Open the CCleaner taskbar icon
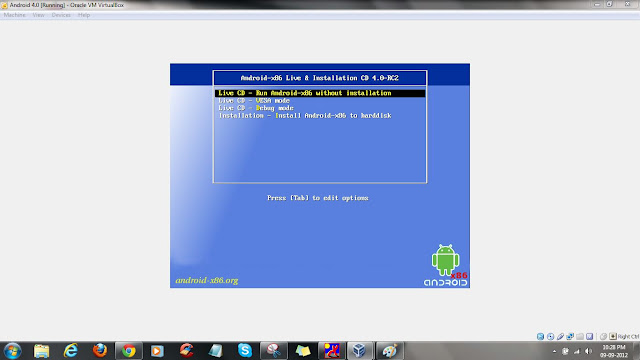The image size is (640, 360). pos(187,351)
